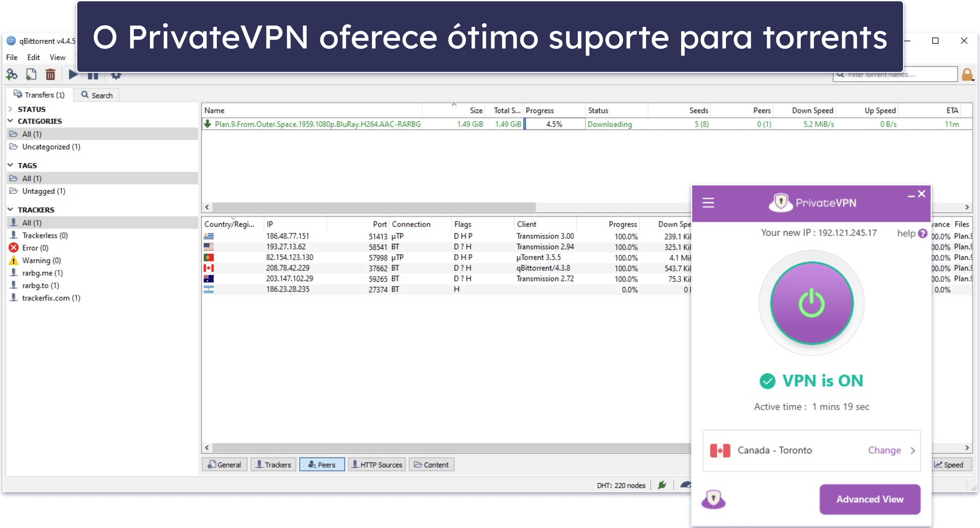
Task: Open the Trackers details tab
Action: 273,464
